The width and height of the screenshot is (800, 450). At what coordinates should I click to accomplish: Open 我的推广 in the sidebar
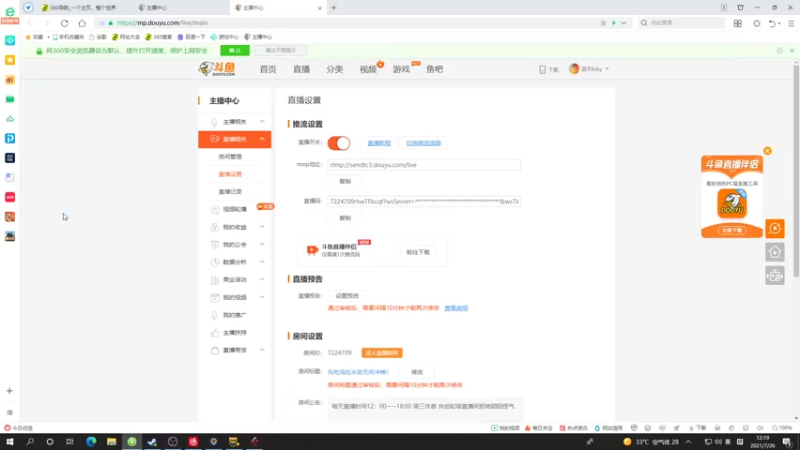coord(235,315)
